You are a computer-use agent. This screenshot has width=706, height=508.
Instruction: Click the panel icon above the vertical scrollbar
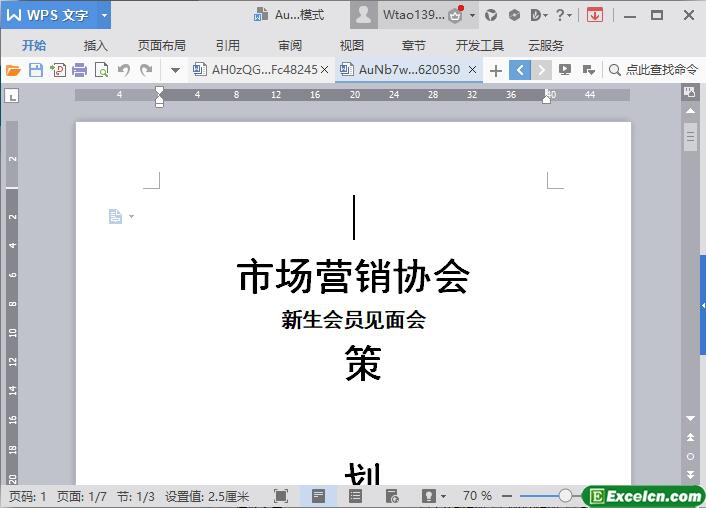(689, 92)
